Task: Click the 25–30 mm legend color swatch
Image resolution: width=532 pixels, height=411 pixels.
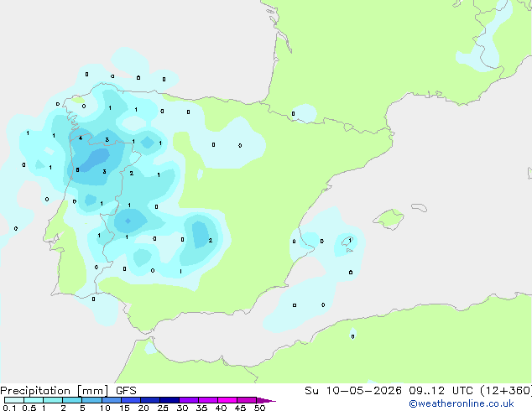Action: coord(170,400)
